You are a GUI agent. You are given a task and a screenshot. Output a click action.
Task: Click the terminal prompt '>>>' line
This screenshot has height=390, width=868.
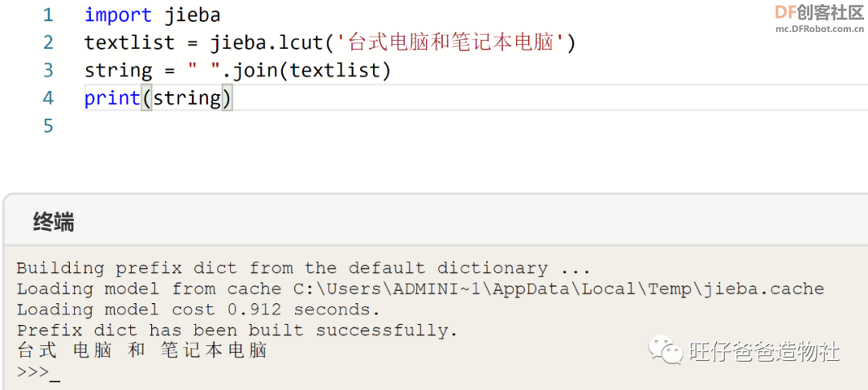(38, 372)
